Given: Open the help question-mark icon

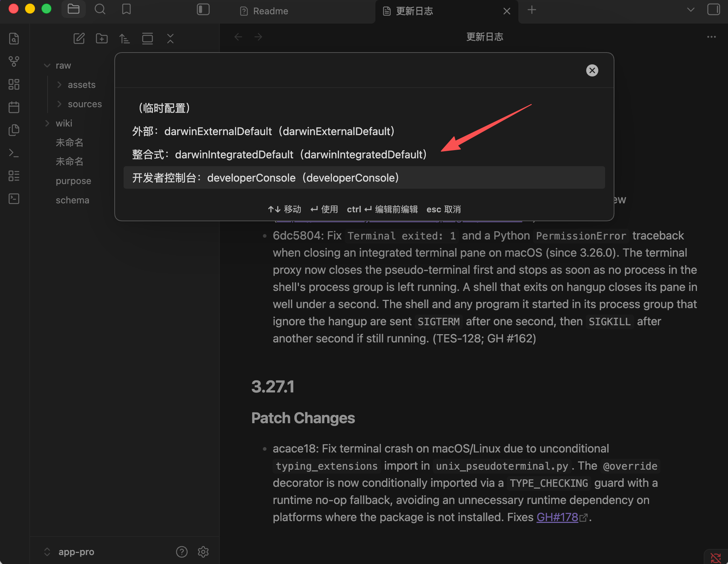Looking at the screenshot, I should coord(181,552).
